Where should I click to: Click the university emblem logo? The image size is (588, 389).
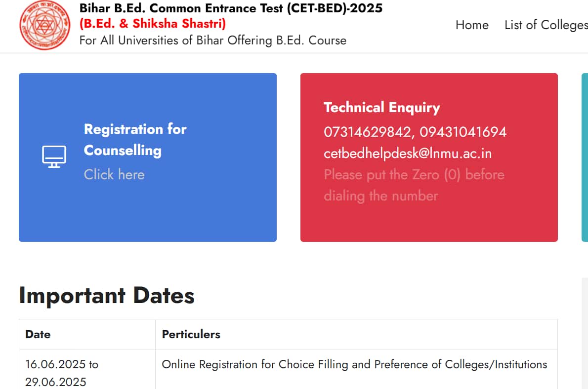(x=44, y=25)
